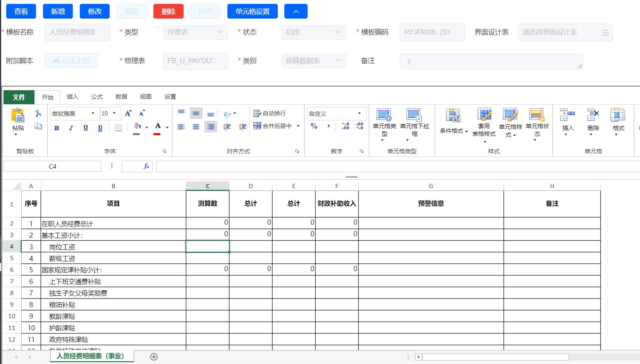Click the C4 name box field
Screen dimensions: 640x364
(x=52, y=166)
